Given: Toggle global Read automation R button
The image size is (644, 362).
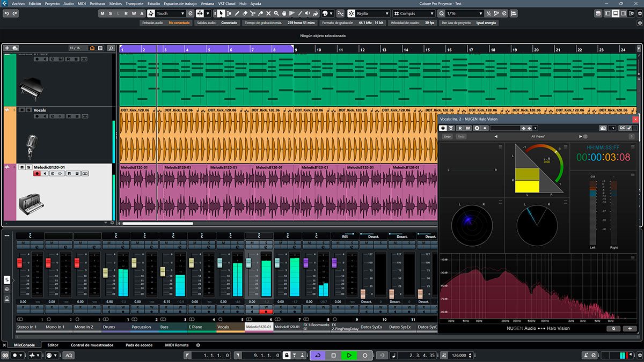Looking at the screenshot, I should click(x=126, y=13).
